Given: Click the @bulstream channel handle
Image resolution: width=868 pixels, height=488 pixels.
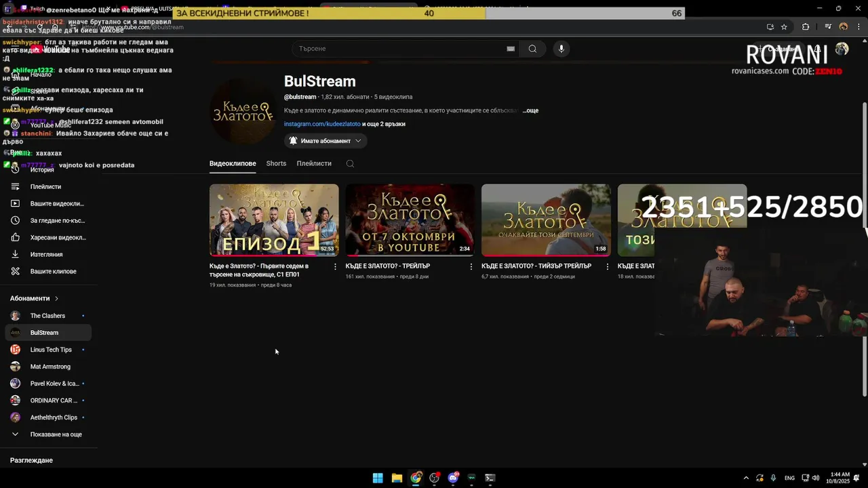Looking at the screenshot, I should 300,97.
